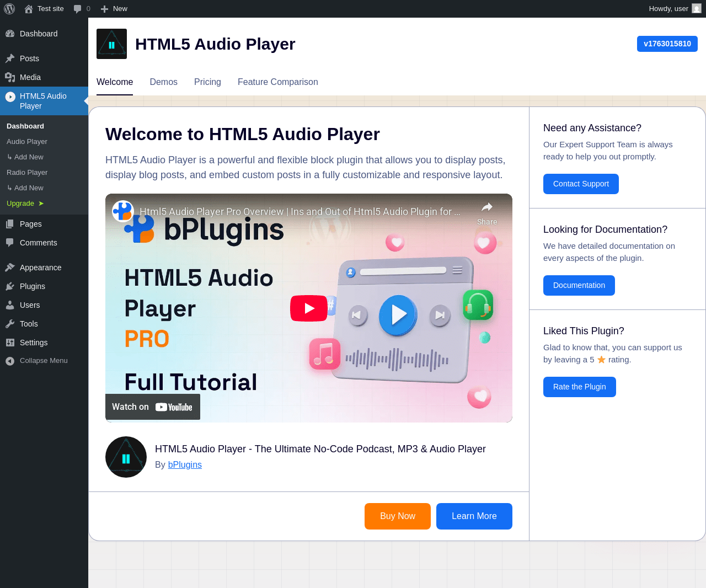Open the comments bubble in admin bar
This screenshot has height=588, width=706.
[x=82, y=9]
